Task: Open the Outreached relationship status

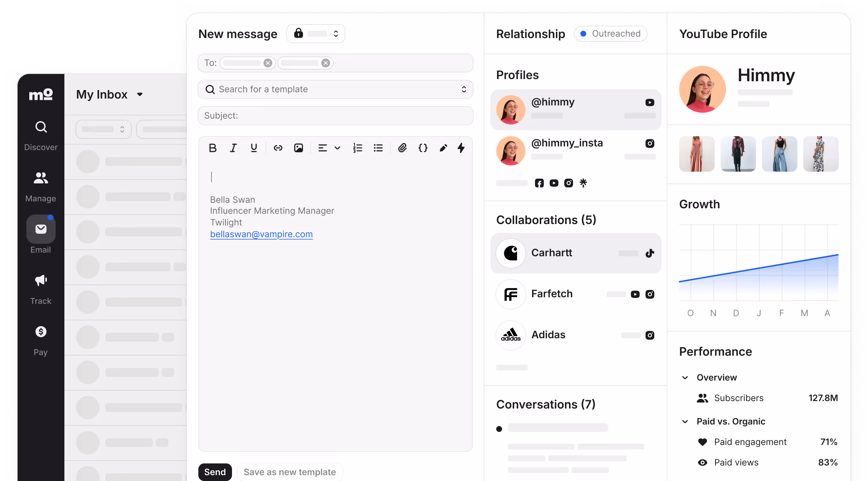Action: click(611, 34)
